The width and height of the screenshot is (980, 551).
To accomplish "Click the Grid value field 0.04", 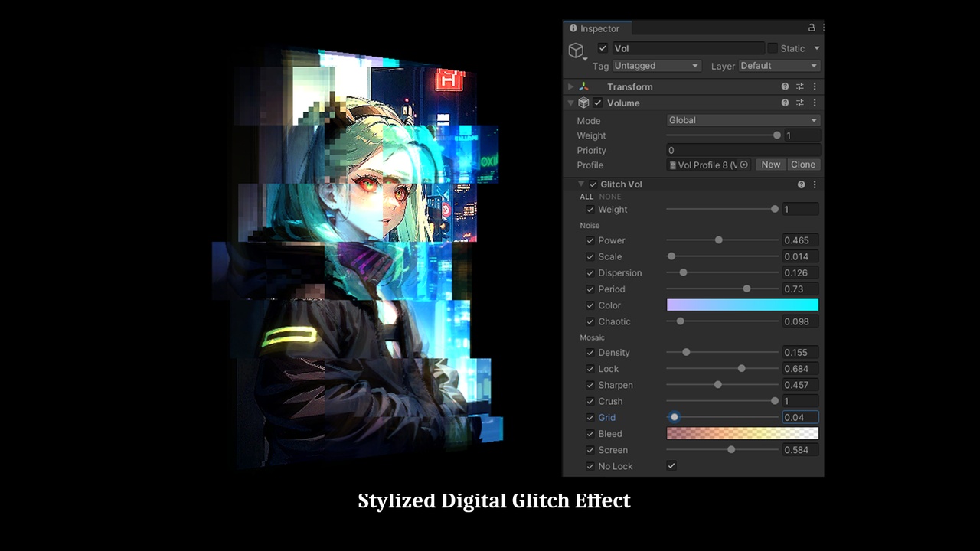I will point(800,417).
